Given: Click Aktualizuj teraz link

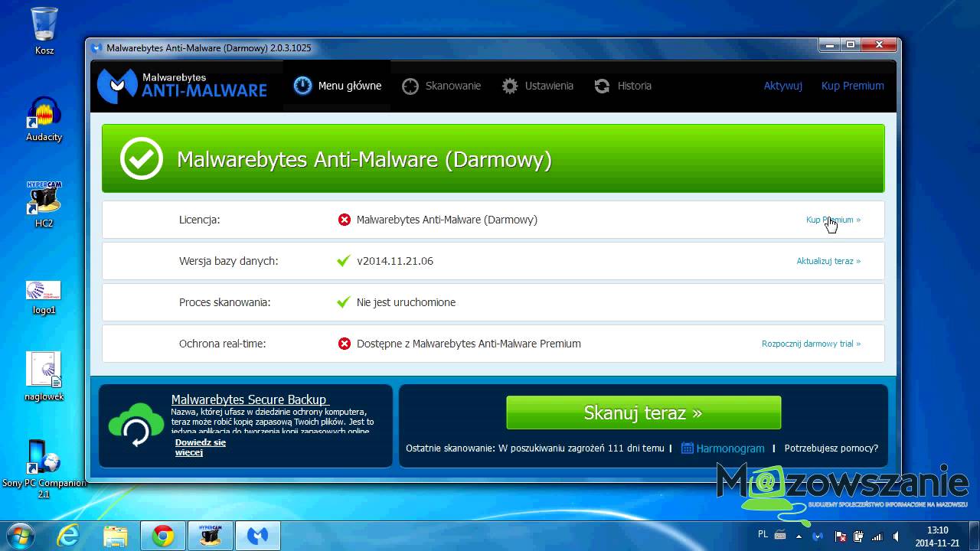Looking at the screenshot, I should [828, 261].
